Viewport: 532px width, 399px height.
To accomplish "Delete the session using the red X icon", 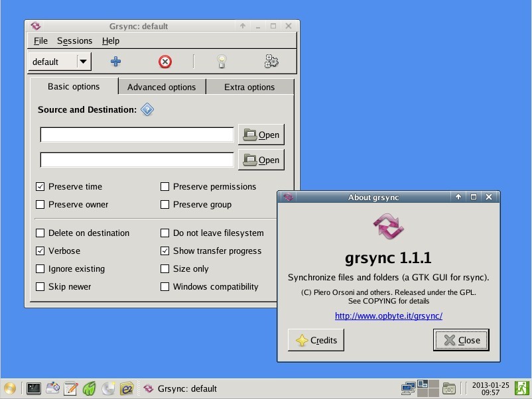I will point(165,62).
